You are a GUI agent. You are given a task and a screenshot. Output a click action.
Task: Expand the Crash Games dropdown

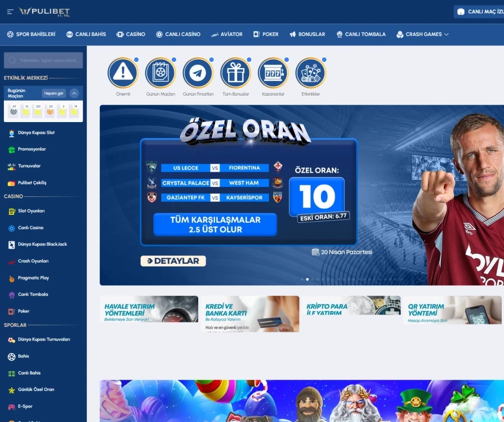(x=422, y=34)
